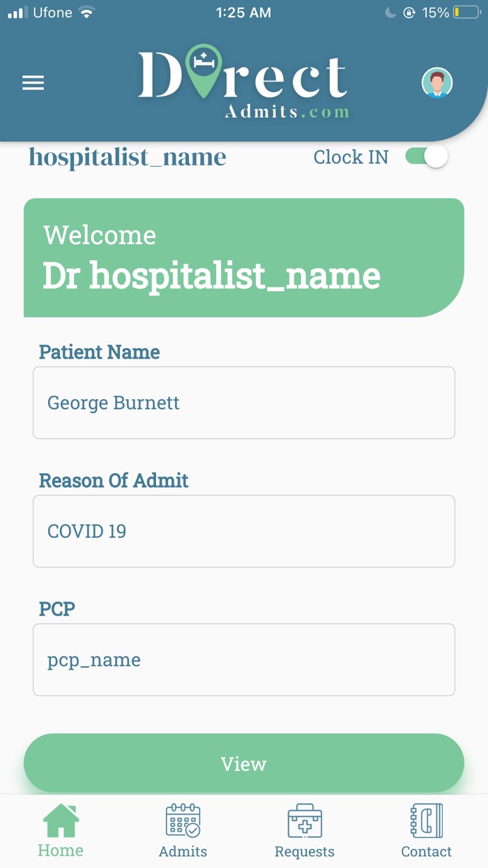
Task: Click the Reason Of Admit field showing COVID 19
Action: [243, 531]
